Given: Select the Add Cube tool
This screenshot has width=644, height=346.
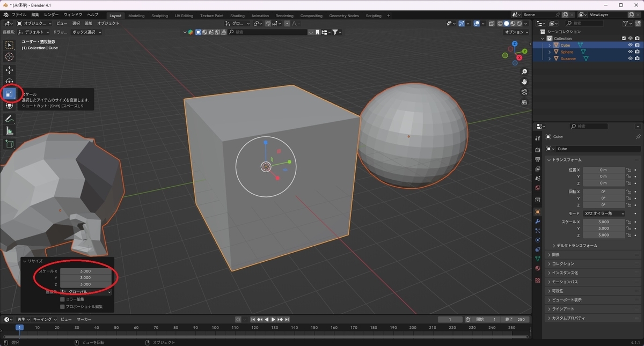Looking at the screenshot, I should pos(10,144).
